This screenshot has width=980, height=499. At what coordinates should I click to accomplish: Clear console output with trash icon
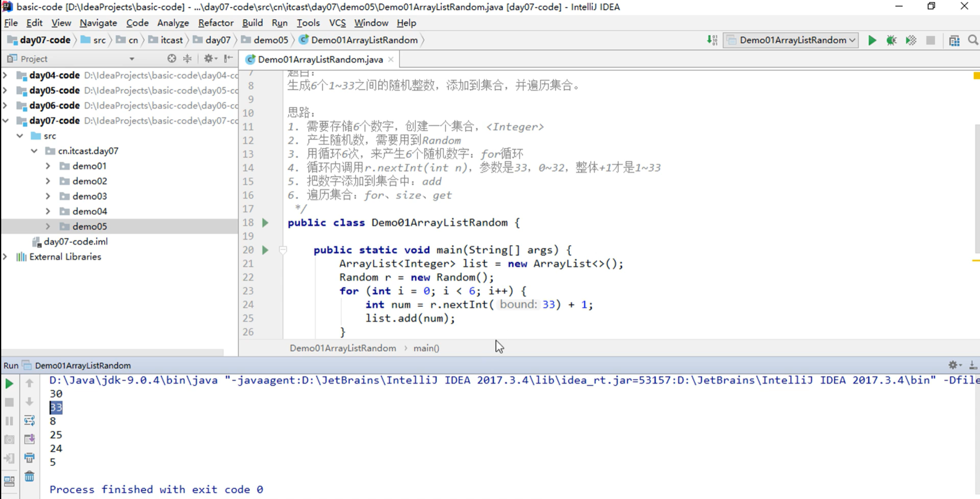(29, 476)
